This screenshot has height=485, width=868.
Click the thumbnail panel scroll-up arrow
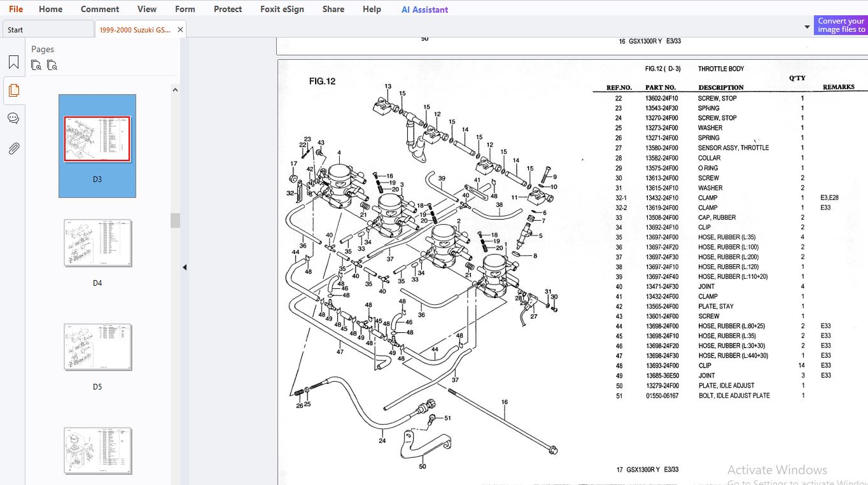(x=175, y=90)
